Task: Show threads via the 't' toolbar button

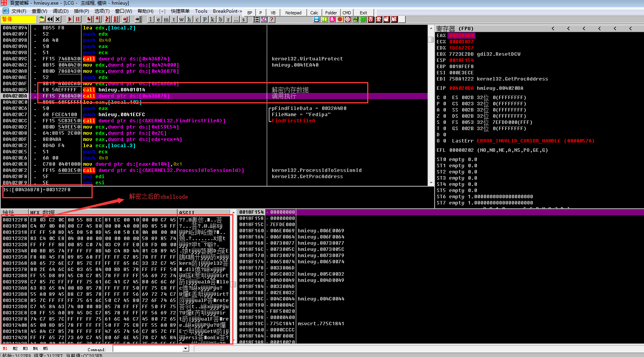Action: [x=174, y=19]
